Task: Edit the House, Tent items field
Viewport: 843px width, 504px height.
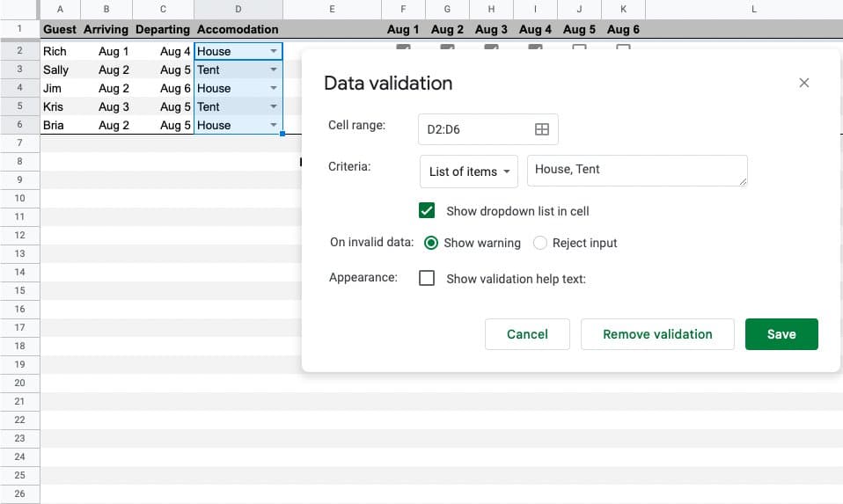Action: (636, 171)
